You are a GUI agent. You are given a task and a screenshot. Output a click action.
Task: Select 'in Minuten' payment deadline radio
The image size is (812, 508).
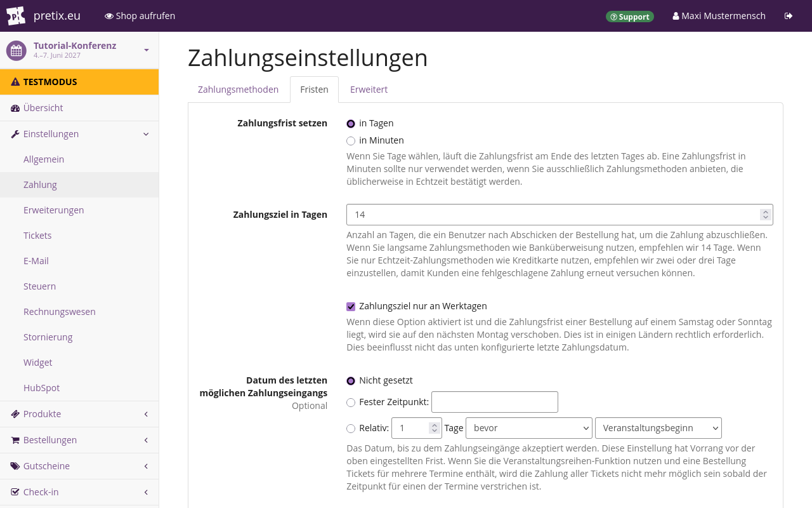[351, 141]
